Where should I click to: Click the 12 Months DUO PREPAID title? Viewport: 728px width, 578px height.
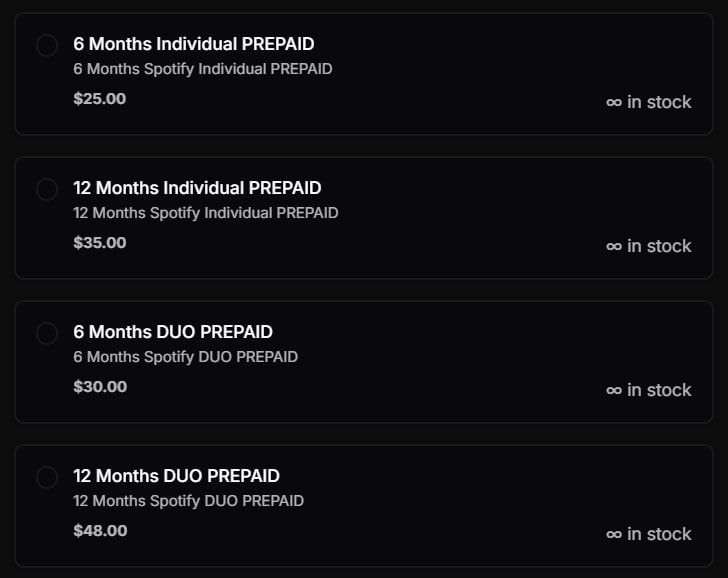[176, 476]
